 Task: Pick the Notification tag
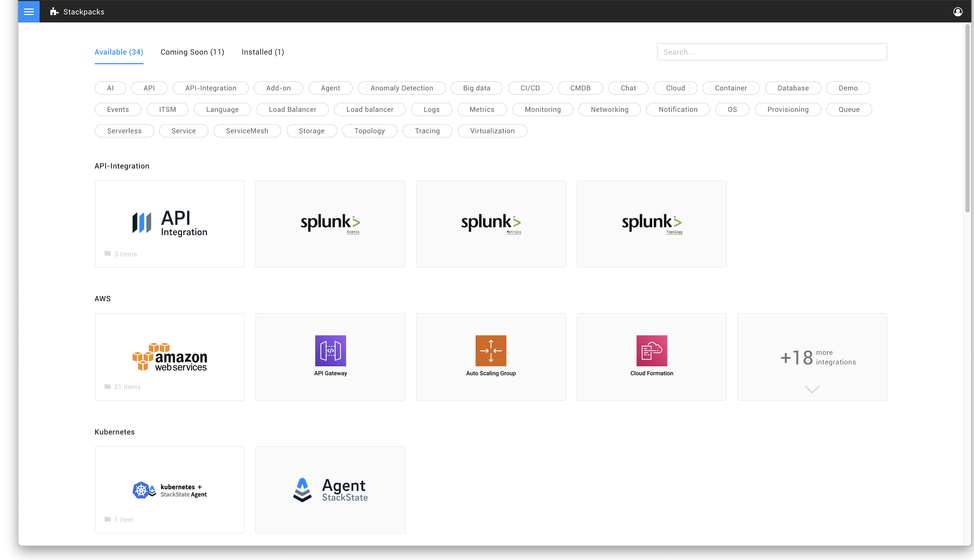[678, 109]
